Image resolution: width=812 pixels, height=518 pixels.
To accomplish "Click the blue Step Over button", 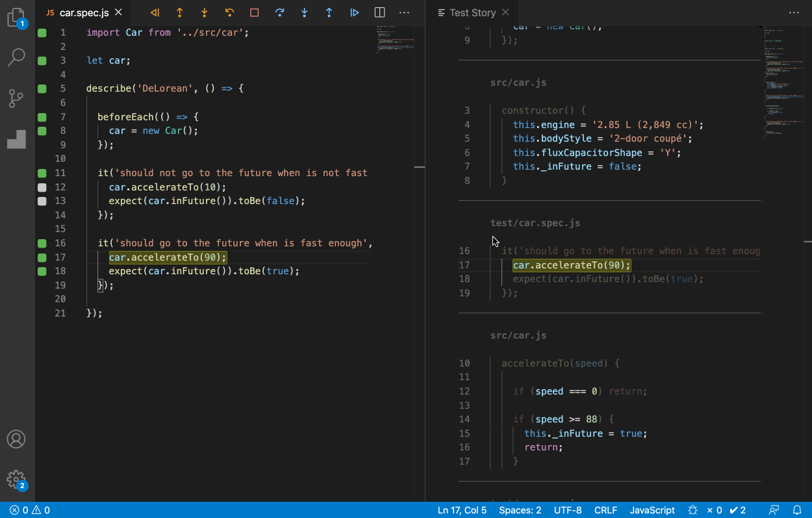I will point(279,12).
